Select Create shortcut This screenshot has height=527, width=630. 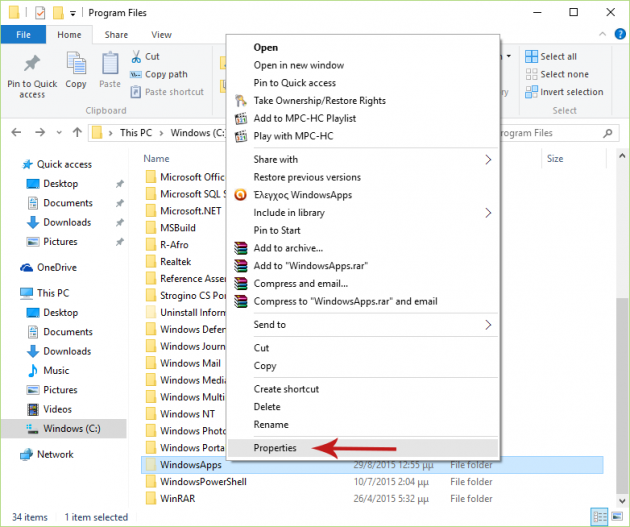(364, 389)
